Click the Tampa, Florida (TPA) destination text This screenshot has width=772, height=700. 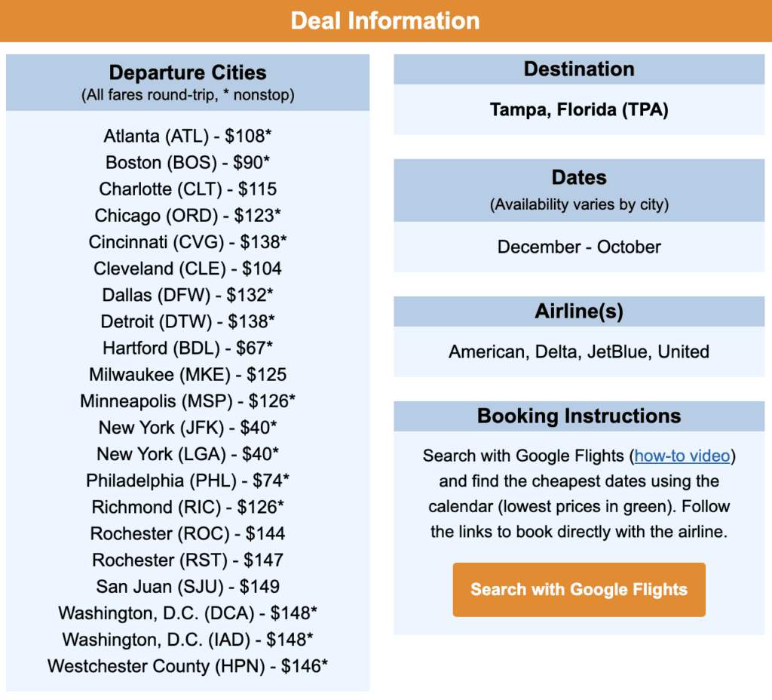(x=579, y=109)
